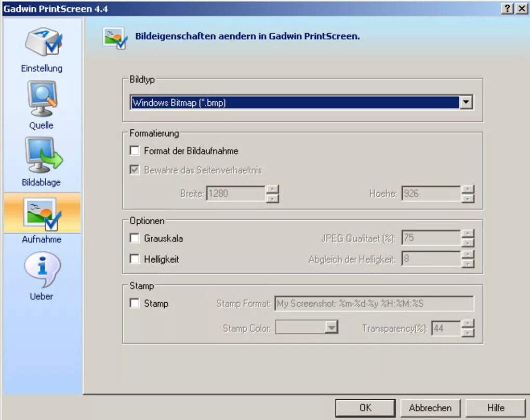Decrease Transparency with down spinner
This screenshot has width=530, height=420.
click(x=468, y=333)
